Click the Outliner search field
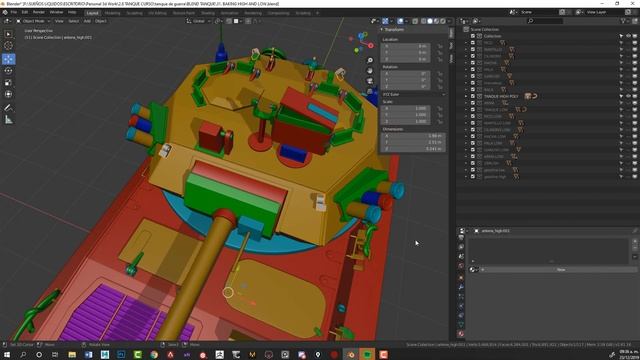 [x=545, y=21]
